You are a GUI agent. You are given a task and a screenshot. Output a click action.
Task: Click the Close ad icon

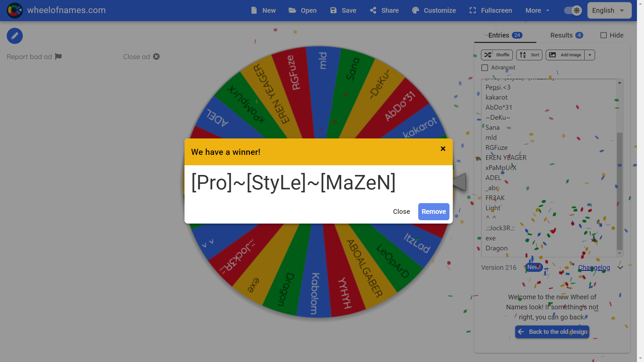(x=156, y=57)
